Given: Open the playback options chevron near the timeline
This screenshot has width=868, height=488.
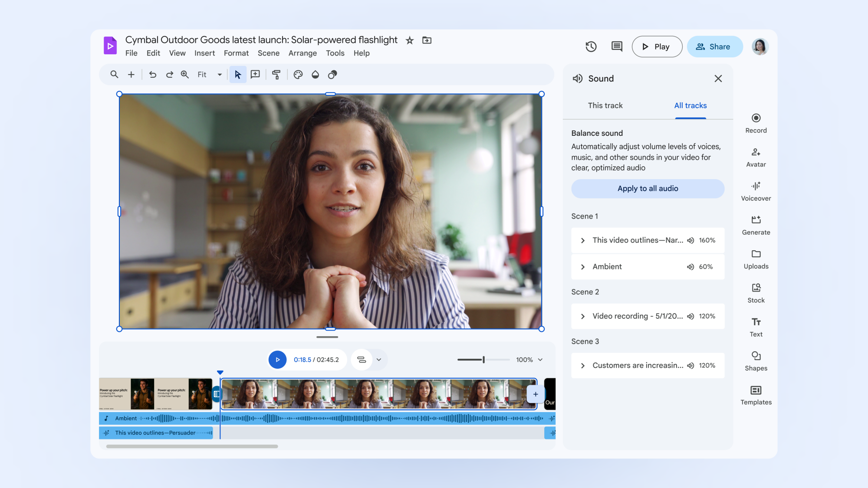Looking at the screenshot, I should click(x=380, y=360).
